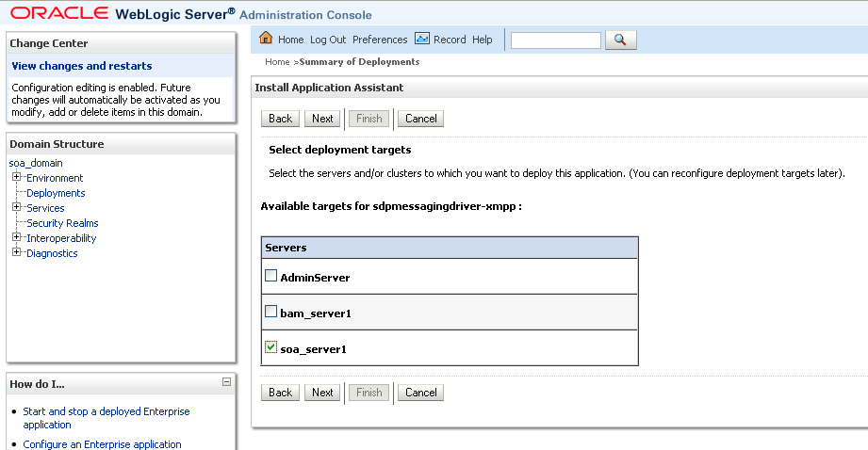Click the Record icon in toolbar
This screenshot has height=450, width=868.
(422, 39)
